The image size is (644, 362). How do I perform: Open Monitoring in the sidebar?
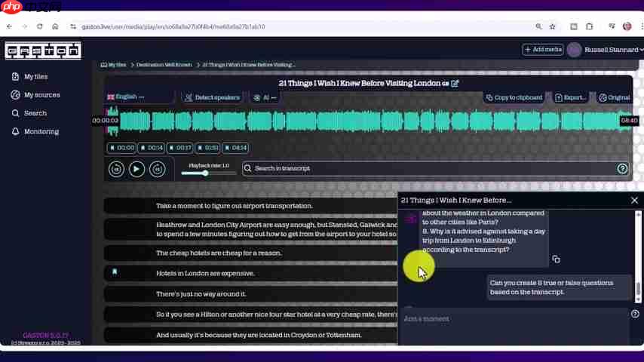point(35,131)
